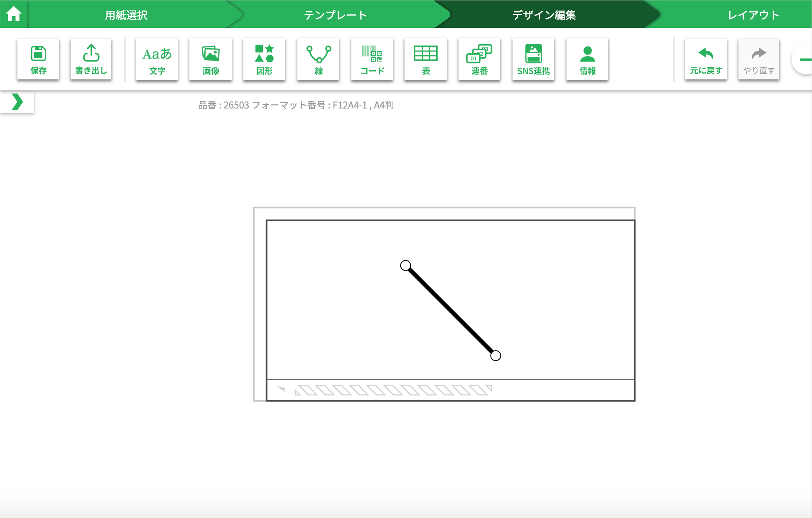Add text with 文字 tool

click(x=157, y=59)
